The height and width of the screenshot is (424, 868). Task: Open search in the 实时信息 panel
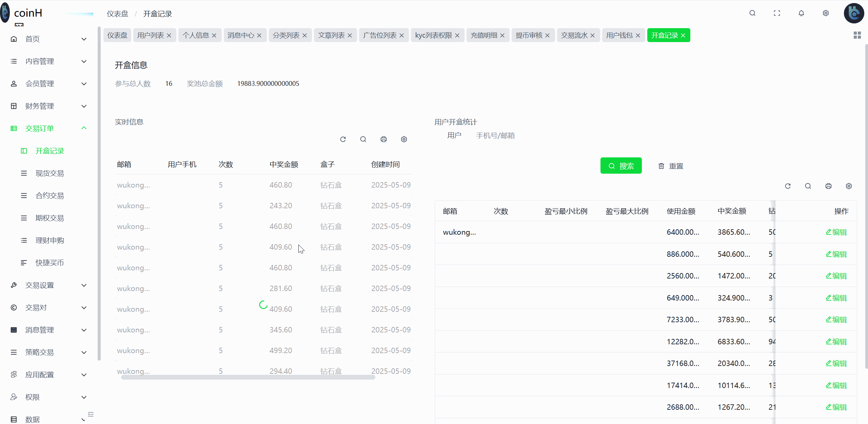point(363,139)
